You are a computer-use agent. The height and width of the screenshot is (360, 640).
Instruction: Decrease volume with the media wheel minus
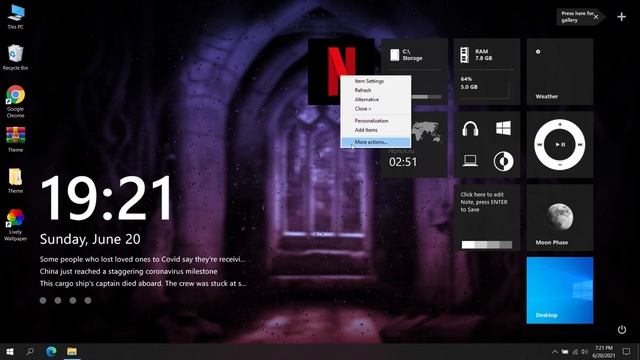560,165
